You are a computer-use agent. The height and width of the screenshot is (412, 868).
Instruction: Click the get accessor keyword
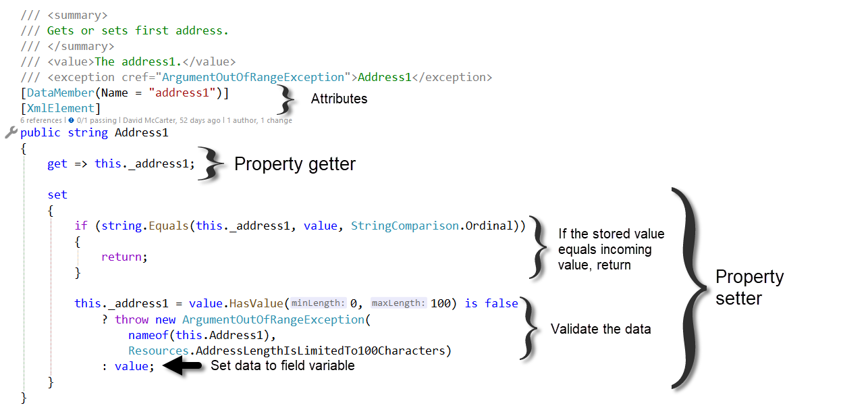(57, 164)
